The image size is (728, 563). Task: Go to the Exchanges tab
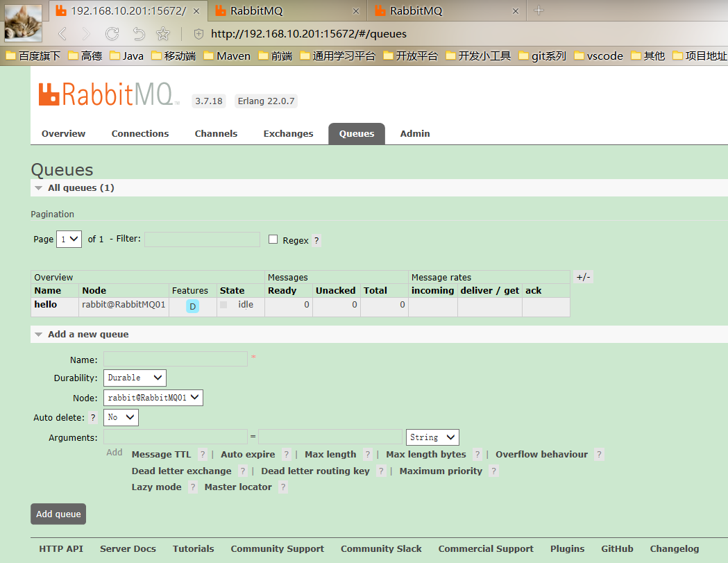point(288,134)
